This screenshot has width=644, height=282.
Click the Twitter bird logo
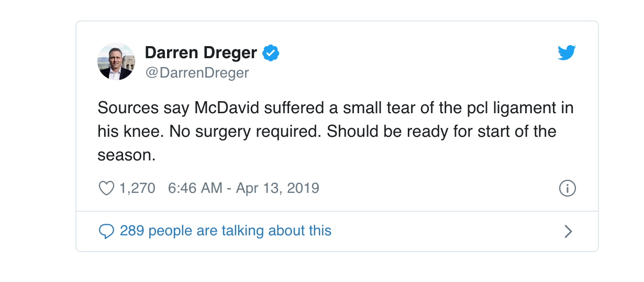(567, 53)
